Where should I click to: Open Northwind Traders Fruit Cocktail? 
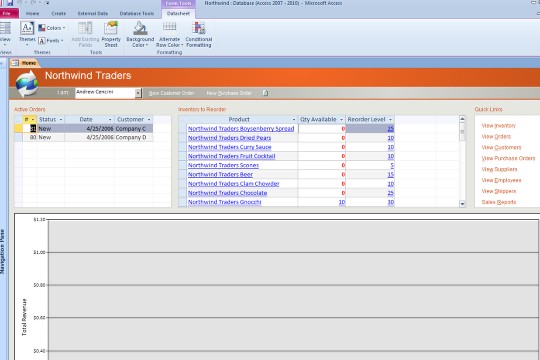tap(231, 156)
